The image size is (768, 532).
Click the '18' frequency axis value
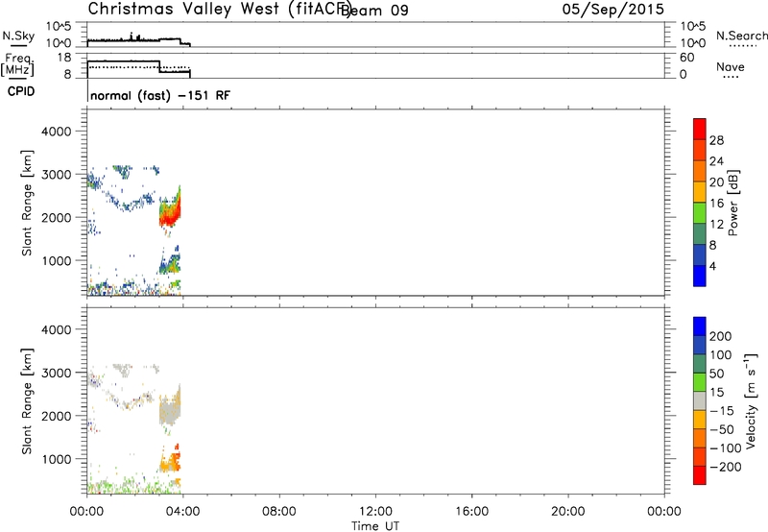(64, 58)
